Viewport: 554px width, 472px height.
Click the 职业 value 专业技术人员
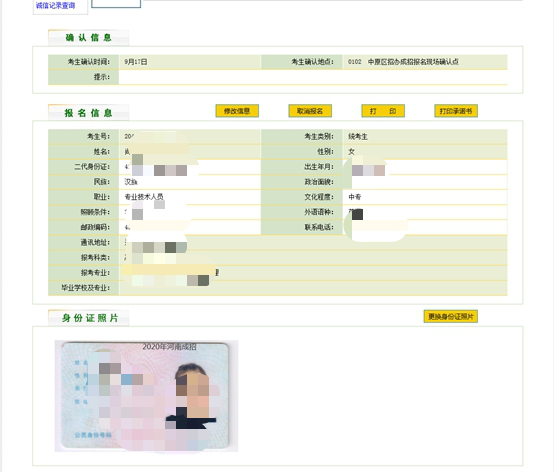click(x=144, y=197)
